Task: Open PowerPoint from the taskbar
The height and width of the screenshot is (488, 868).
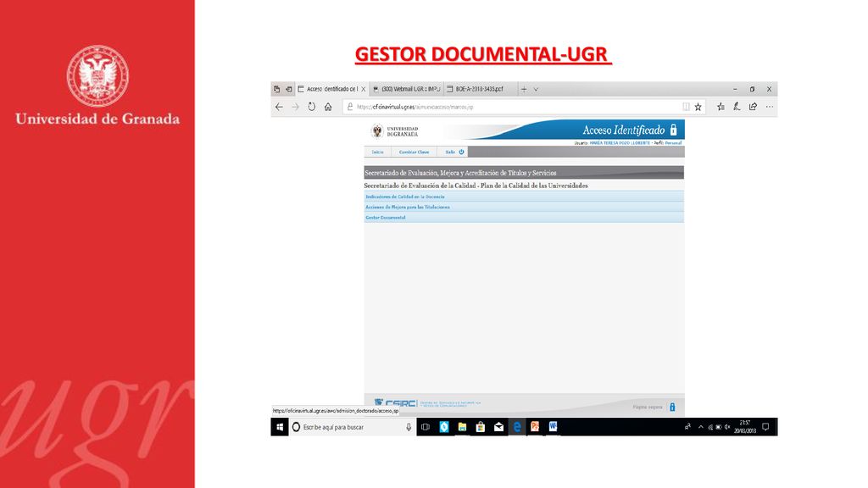Action: 535,427
